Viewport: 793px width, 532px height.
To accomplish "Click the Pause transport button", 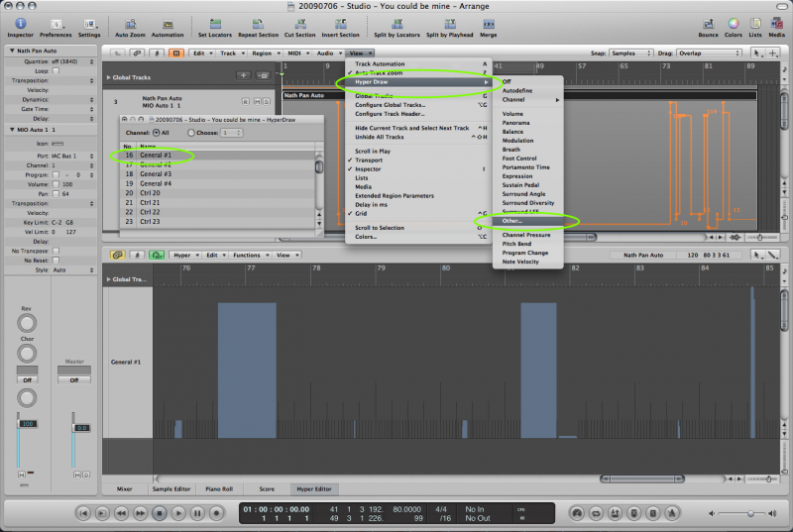I will point(197,513).
